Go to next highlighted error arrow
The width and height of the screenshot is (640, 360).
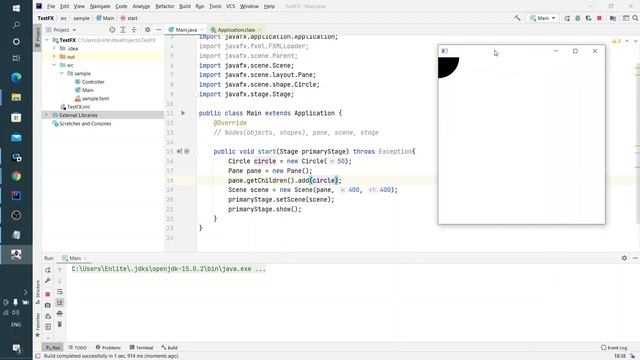click(635, 41)
